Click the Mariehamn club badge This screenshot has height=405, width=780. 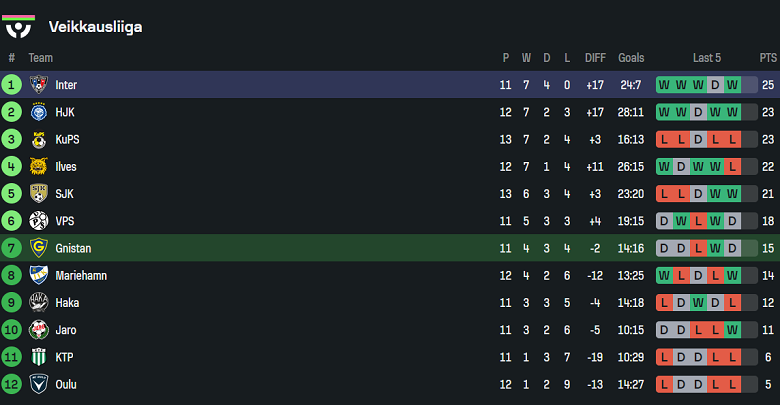click(39, 275)
